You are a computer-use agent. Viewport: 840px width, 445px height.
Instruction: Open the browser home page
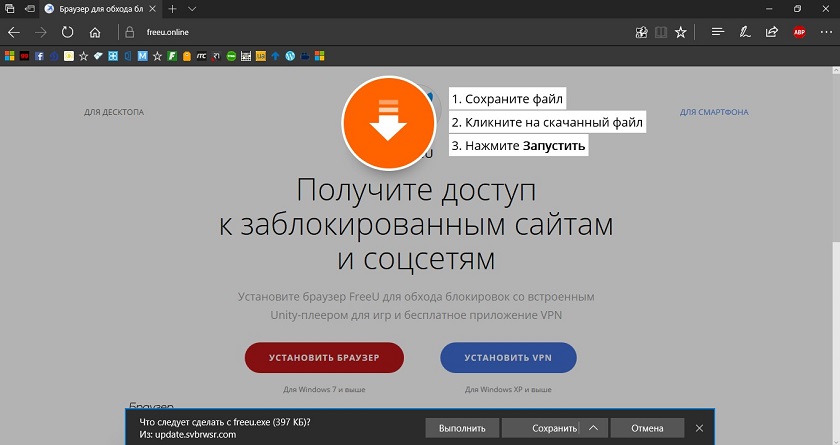coord(95,33)
